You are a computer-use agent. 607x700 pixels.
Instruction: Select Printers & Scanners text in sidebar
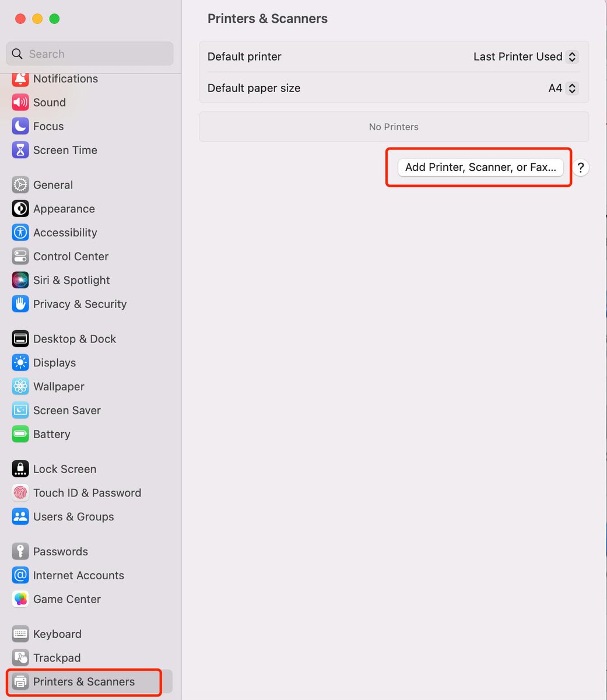84,682
